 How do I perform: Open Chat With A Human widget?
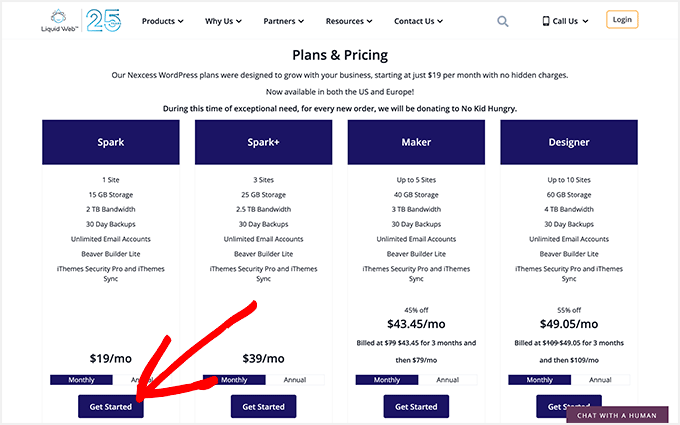pos(616,414)
